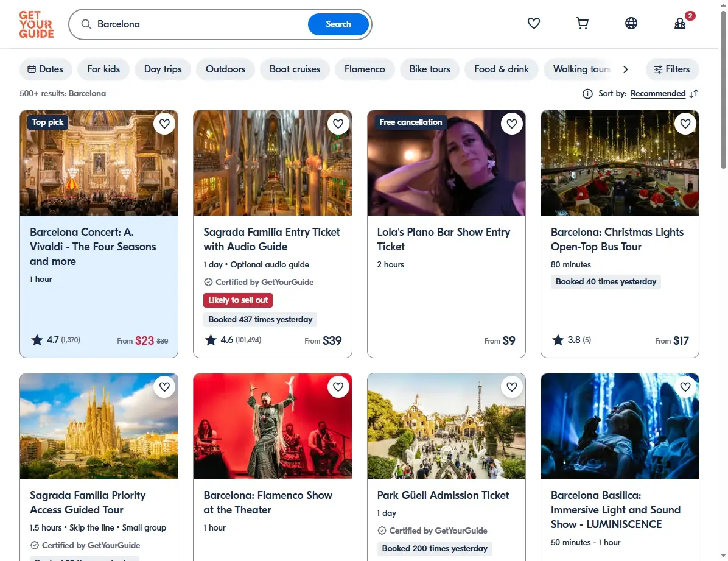Click the sort order arrows icon

click(694, 94)
